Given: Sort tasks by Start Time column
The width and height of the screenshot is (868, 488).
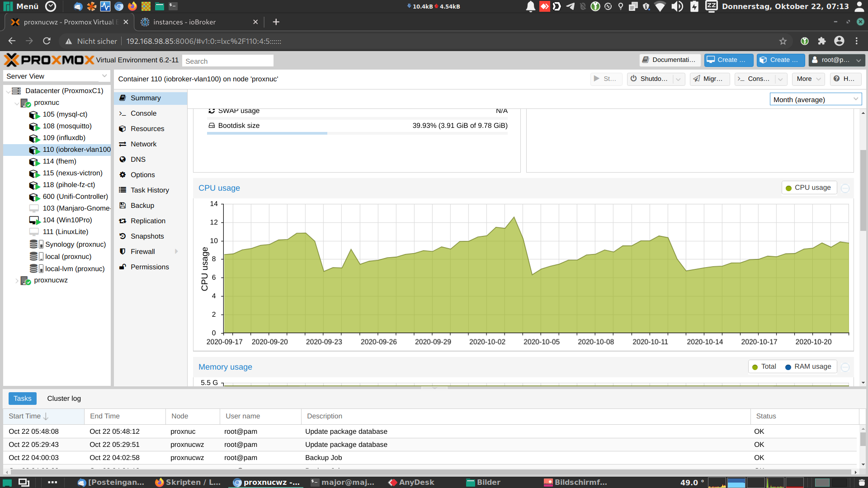Looking at the screenshot, I should click(43, 416).
